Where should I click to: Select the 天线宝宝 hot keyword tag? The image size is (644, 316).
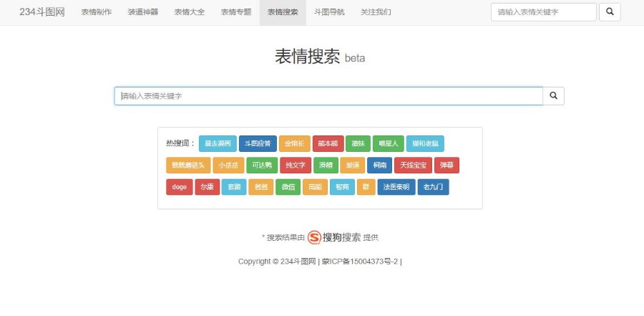pos(413,166)
